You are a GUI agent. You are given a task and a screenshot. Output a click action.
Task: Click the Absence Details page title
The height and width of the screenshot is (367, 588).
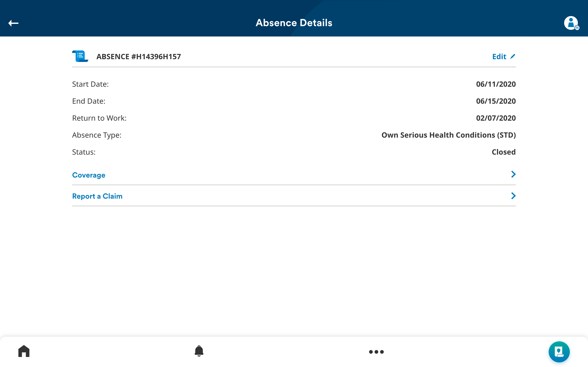(x=294, y=23)
